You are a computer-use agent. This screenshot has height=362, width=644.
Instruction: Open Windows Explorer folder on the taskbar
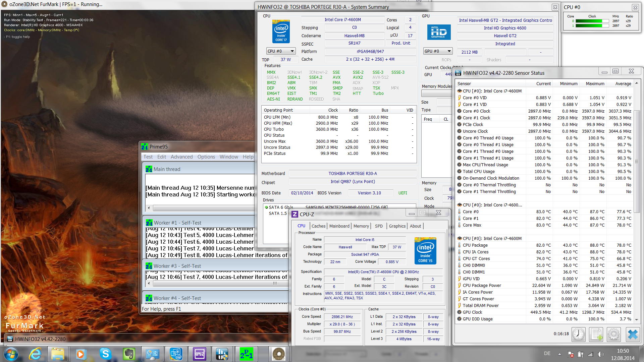(58, 354)
